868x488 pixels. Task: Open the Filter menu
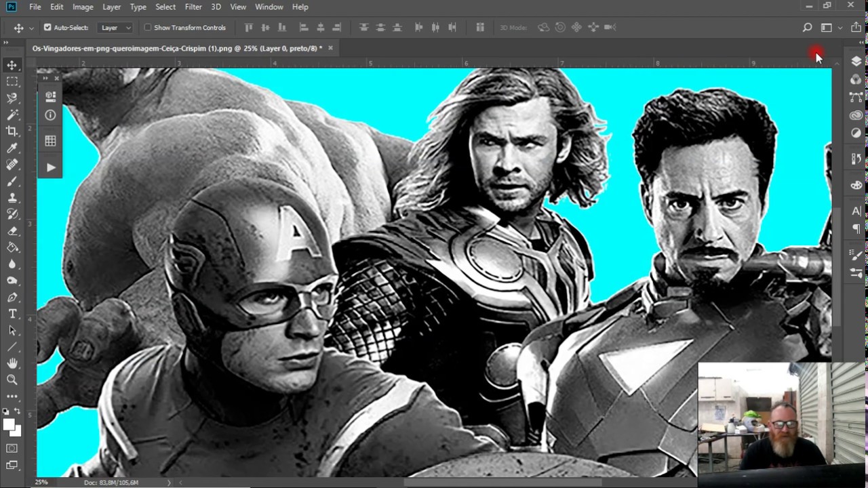click(193, 7)
